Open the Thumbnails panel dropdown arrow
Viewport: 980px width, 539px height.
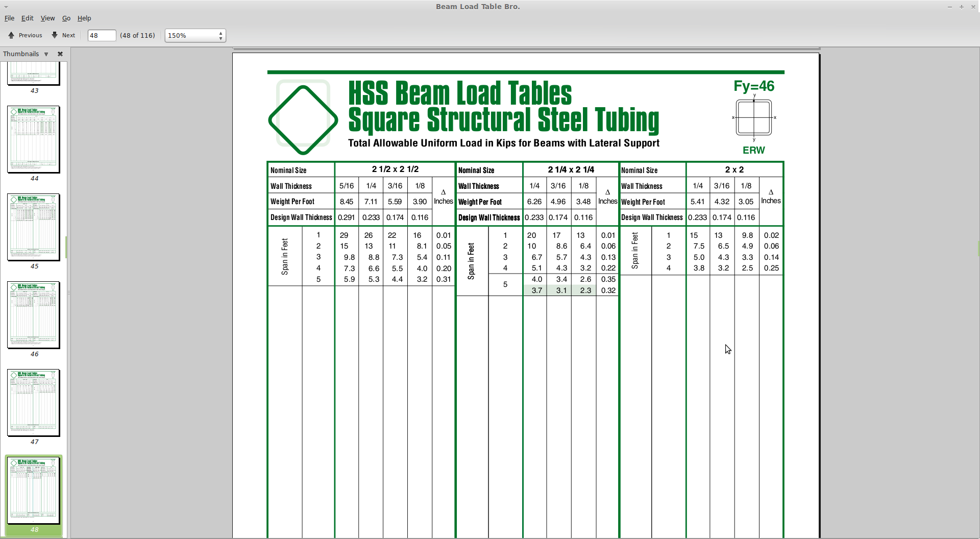coord(46,54)
